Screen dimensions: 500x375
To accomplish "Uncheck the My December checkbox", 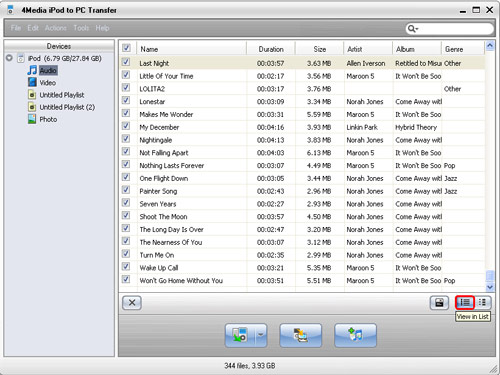I will pos(126,126).
